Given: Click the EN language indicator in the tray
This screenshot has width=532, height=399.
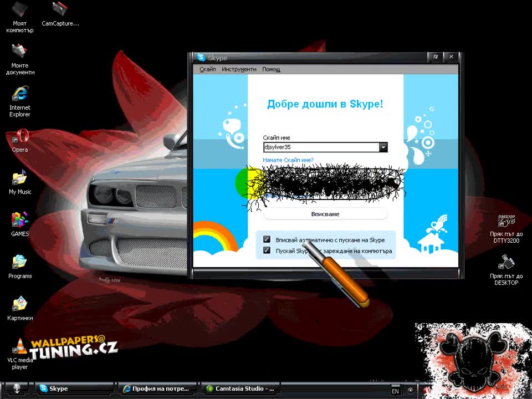Looking at the screenshot, I should point(395,391).
